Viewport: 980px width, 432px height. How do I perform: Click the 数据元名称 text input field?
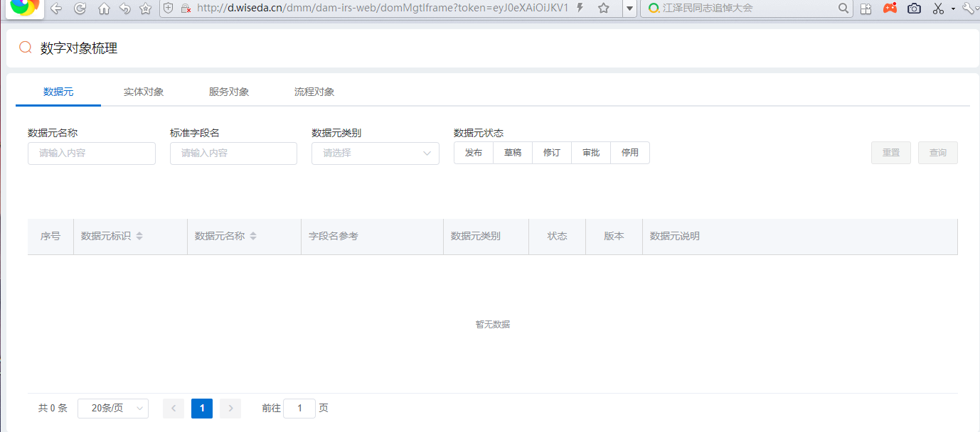click(92, 153)
